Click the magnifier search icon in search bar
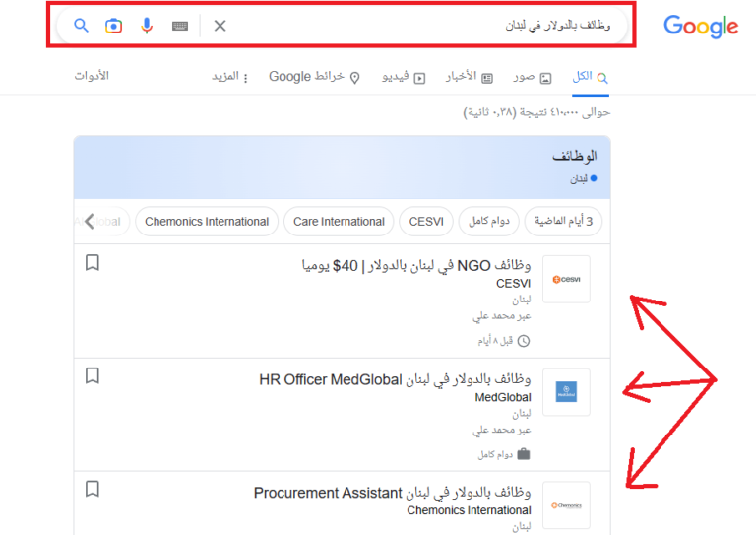This screenshot has width=756, height=535. pos(82,26)
